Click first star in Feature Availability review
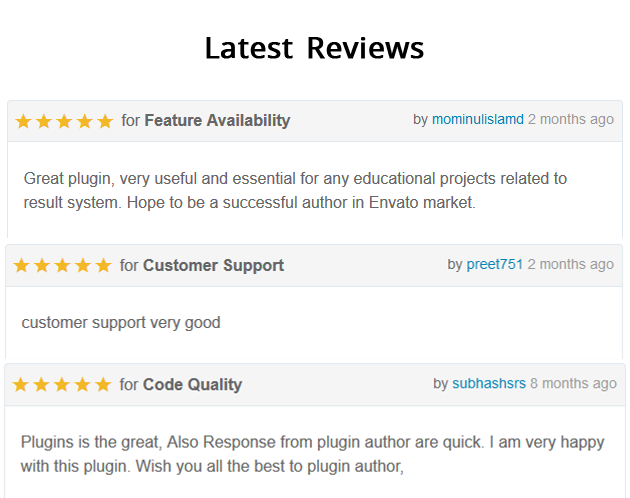 [x=24, y=121]
